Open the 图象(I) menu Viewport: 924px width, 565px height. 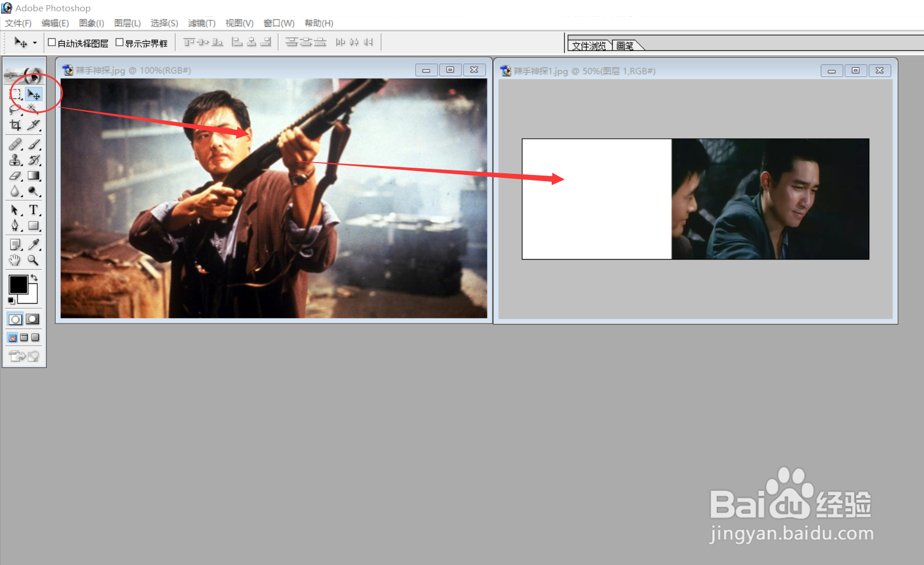91,23
